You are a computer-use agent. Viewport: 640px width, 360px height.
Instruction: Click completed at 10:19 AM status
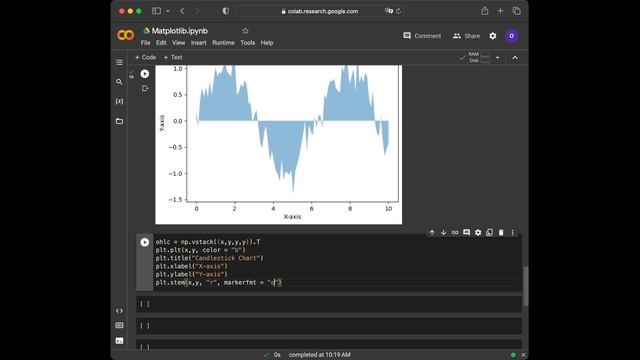(320, 355)
